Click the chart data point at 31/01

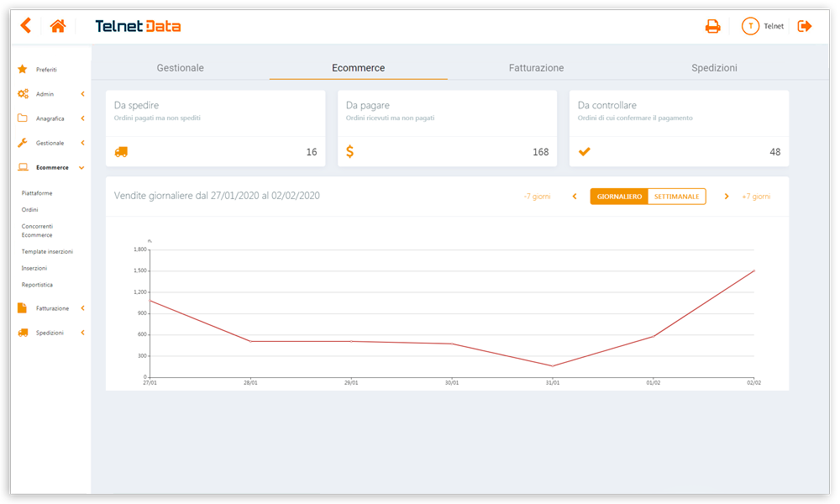[x=553, y=365]
